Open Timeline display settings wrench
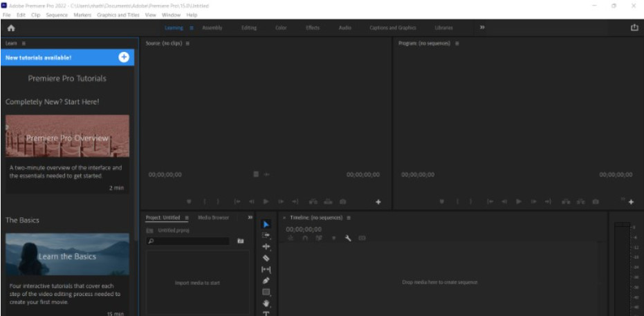The height and width of the screenshot is (316, 644). (x=348, y=238)
